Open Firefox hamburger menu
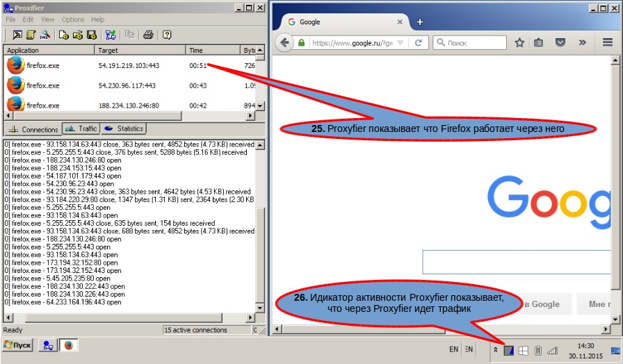Image resolution: width=623 pixels, height=364 pixels. pos(608,42)
